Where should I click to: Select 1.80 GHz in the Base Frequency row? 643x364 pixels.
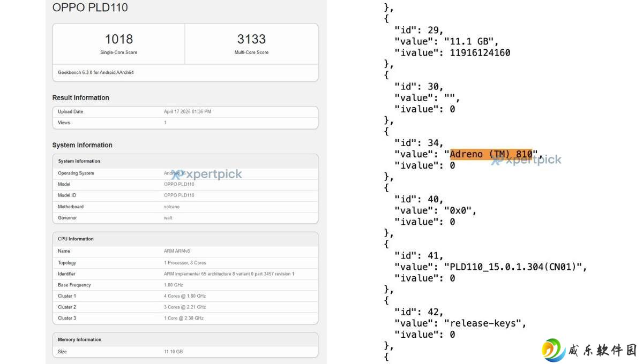point(174,285)
